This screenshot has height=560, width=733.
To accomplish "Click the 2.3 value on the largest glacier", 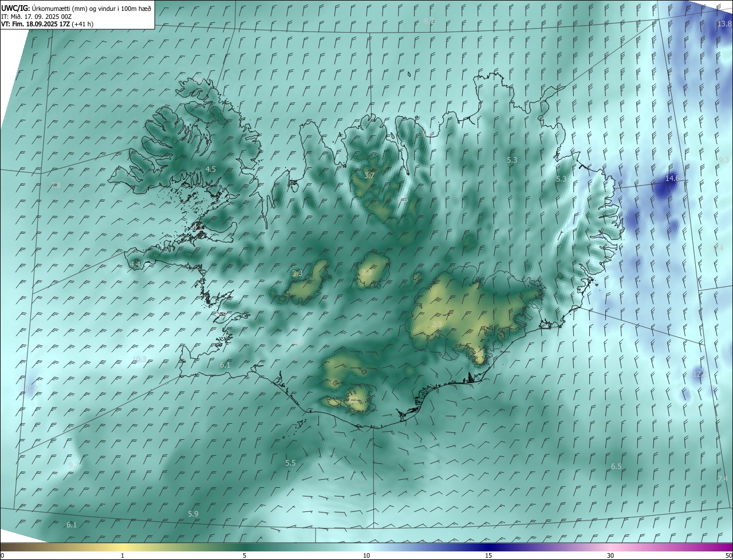I will tap(436, 325).
